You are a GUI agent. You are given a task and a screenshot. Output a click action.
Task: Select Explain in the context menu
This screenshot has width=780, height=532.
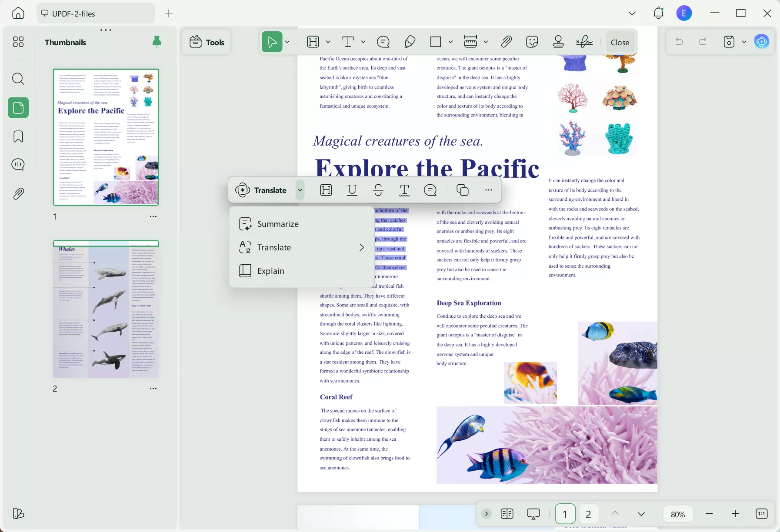click(270, 270)
